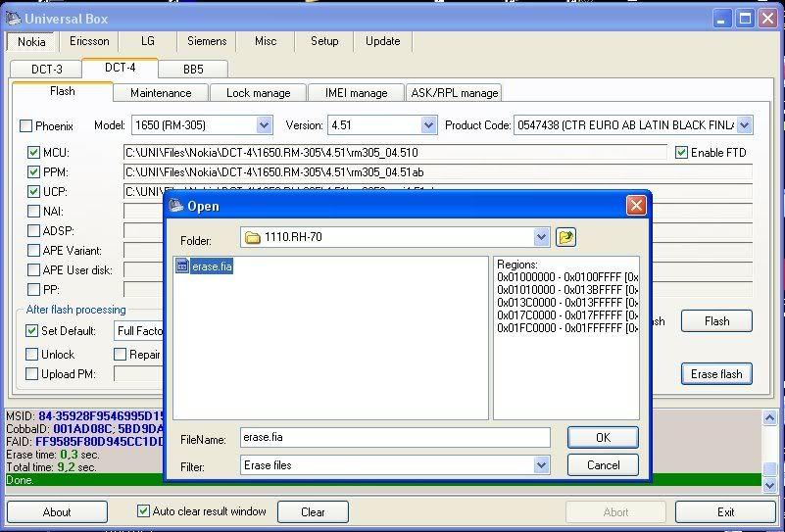
Task: Click the log window scroll down arrow
Action: click(x=769, y=484)
